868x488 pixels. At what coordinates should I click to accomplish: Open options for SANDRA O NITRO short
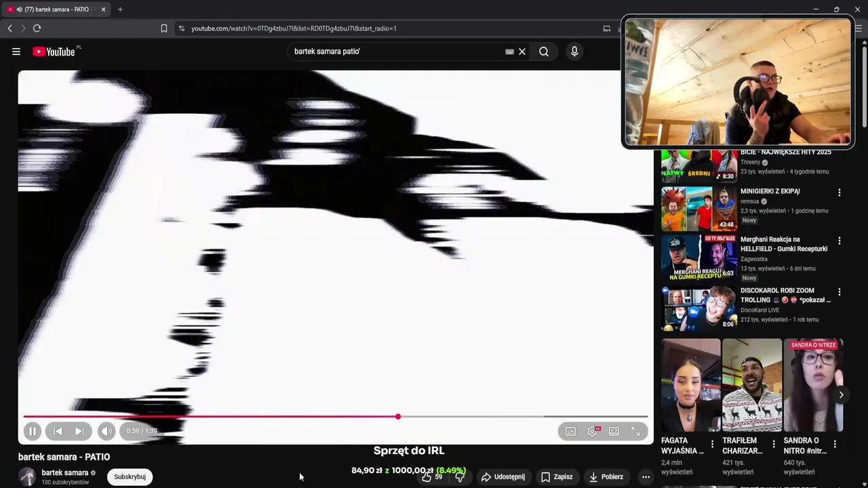(x=835, y=445)
